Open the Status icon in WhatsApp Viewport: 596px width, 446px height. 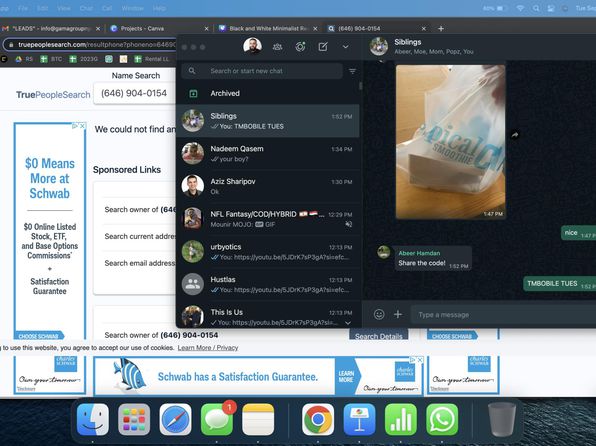[300, 47]
